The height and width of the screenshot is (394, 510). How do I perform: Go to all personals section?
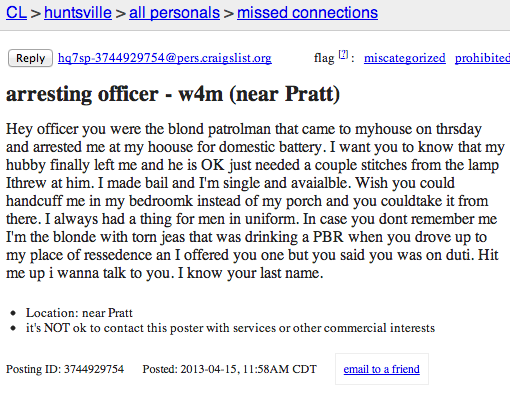(x=174, y=13)
